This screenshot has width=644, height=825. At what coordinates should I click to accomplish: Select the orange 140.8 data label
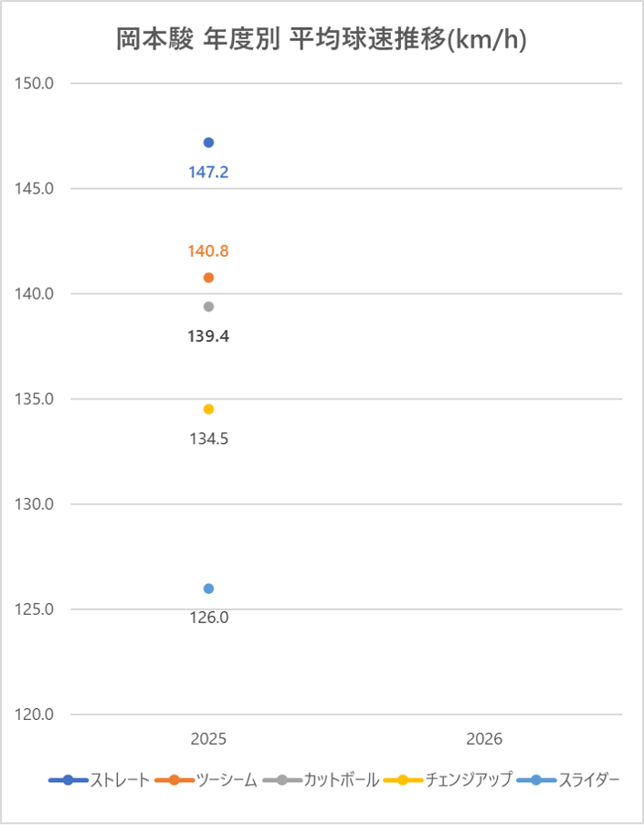tap(208, 251)
